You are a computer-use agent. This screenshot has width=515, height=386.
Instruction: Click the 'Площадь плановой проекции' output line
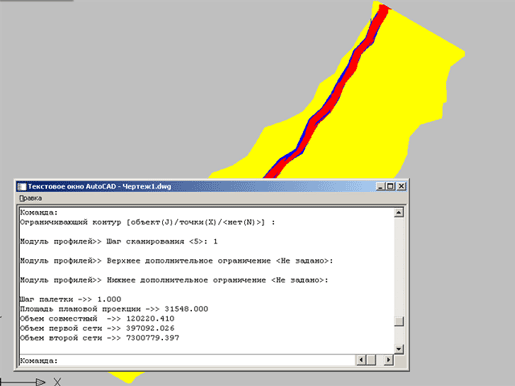[x=114, y=309]
